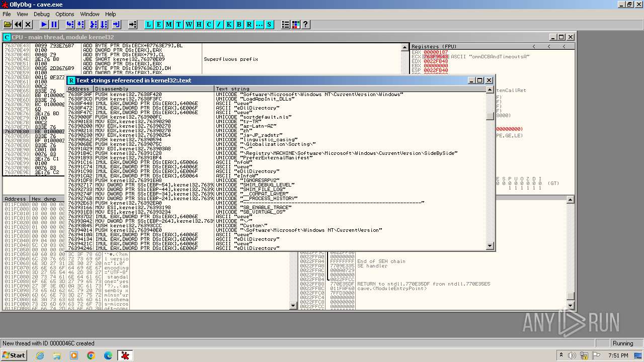Show Threads window with T button
Screen dimensions: 644x362
pyautogui.click(x=179, y=24)
